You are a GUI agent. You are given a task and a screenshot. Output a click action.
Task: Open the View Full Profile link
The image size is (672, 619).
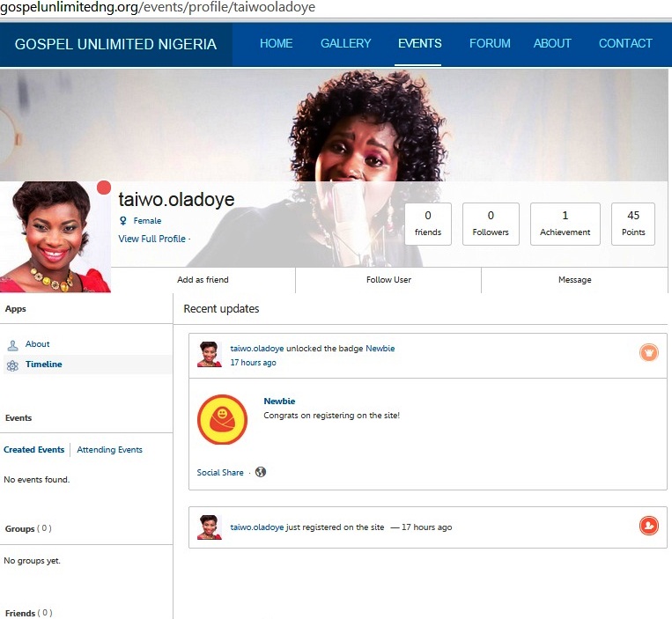(x=152, y=239)
